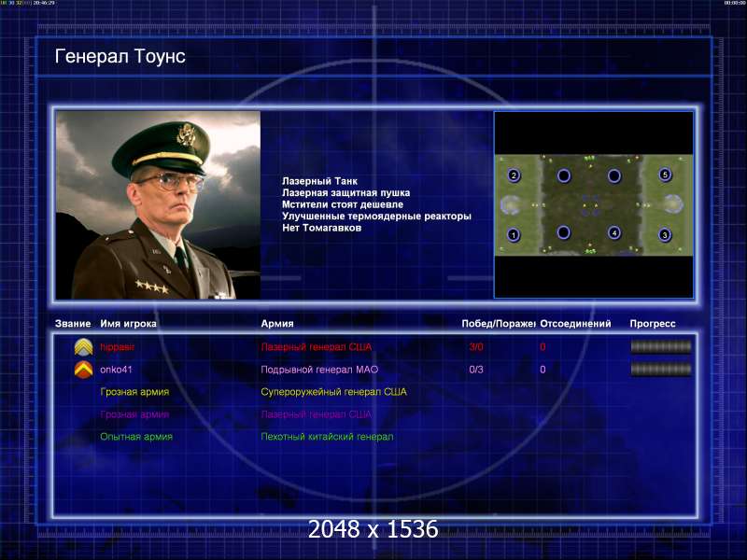Click the 'Лазерный Танк' trait line
Screen dimensions: 747x560
(319, 181)
